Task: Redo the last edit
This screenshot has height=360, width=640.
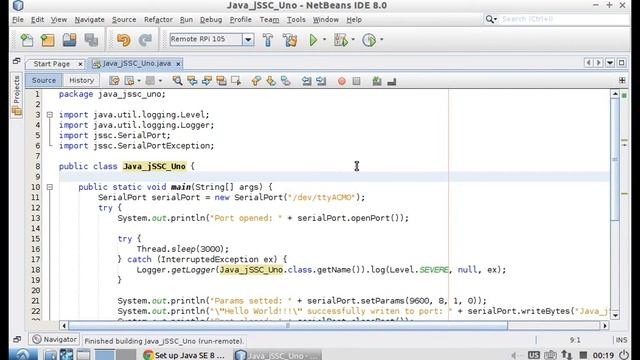Action: pos(145,40)
